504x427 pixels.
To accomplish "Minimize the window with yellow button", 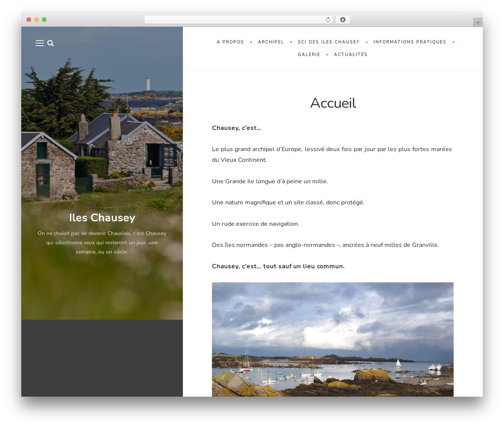I will pos(36,20).
